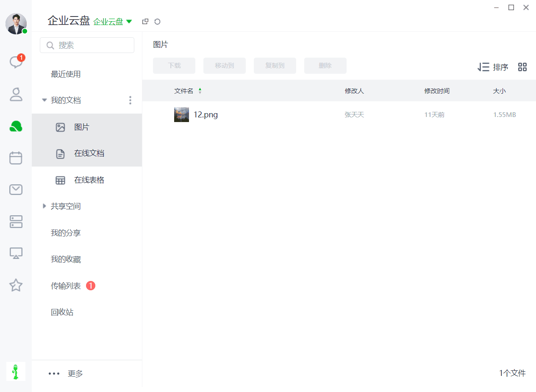Select 在线表格 in the left panel
This screenshot has width=536, height=392.
coord(87,180)
